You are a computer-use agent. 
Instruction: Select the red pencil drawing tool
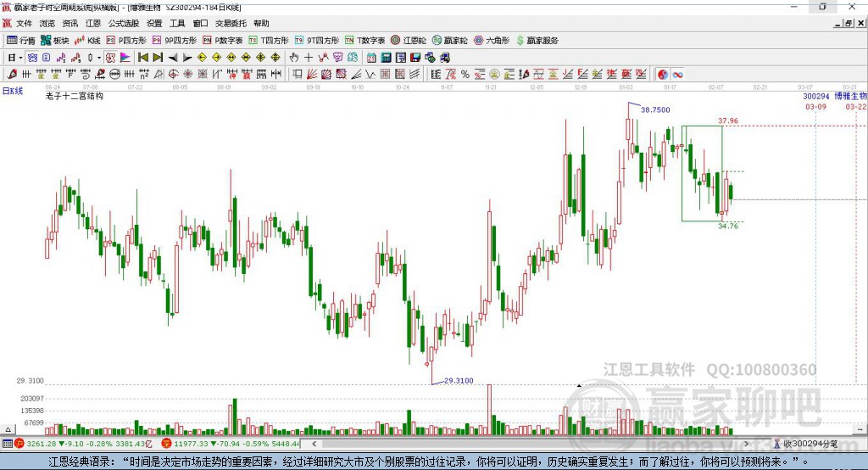point(12,75)
